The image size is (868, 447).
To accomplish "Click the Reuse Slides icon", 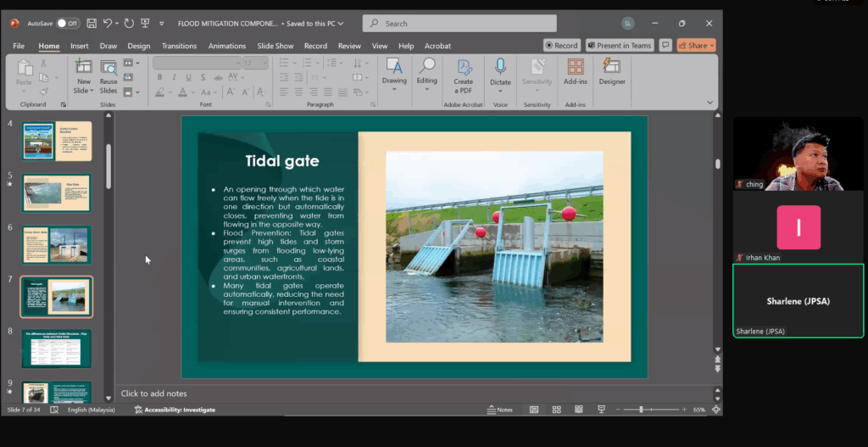I will point(108,67).
